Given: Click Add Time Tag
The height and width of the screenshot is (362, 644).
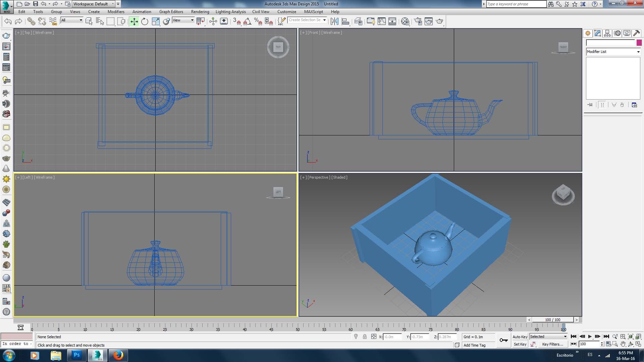Looking at the screenshot, I should pyautogui.click(x=474, y=345).
